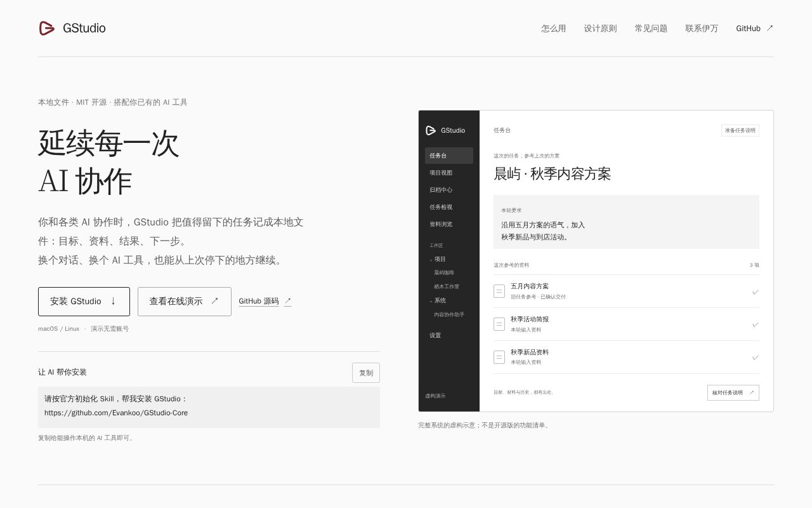Click the 3 项 count label
The width and height of the screenshot is (812, 508).
(x=754, y=265)
